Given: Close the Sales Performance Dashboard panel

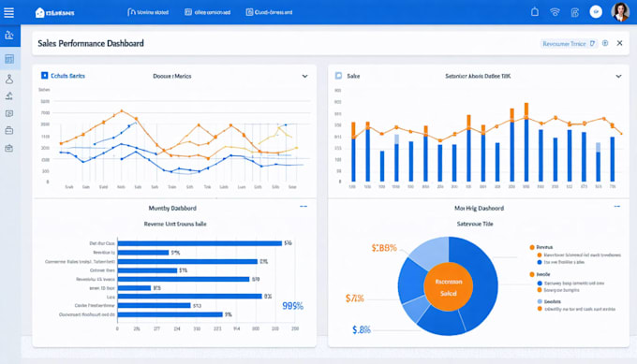Looking at the screenshot, I should (619, 43).
